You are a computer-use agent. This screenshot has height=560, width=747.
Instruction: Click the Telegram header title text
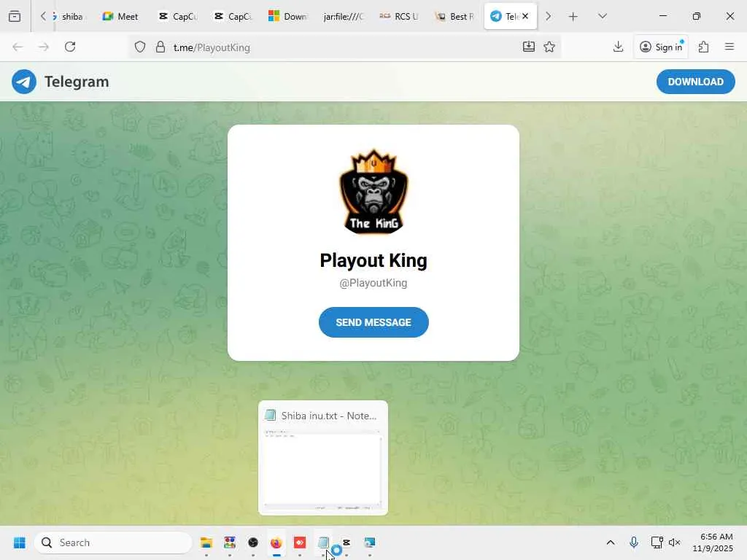point(77,82)
